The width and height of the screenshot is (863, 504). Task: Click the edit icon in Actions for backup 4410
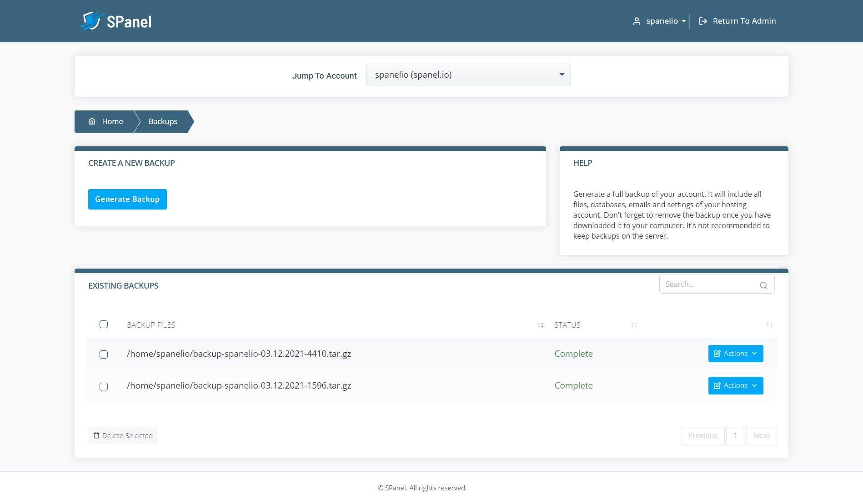(717, 354)
